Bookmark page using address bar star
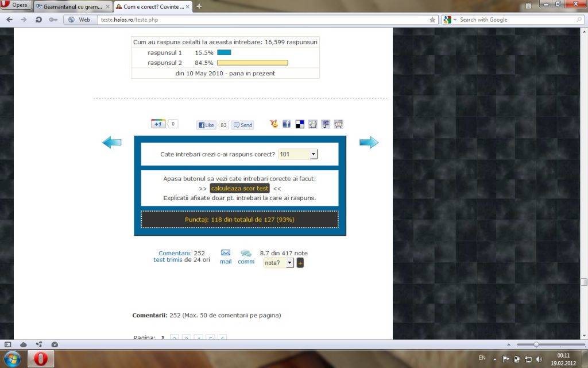This screenshot has height=368, width=588. coord(432,20)
